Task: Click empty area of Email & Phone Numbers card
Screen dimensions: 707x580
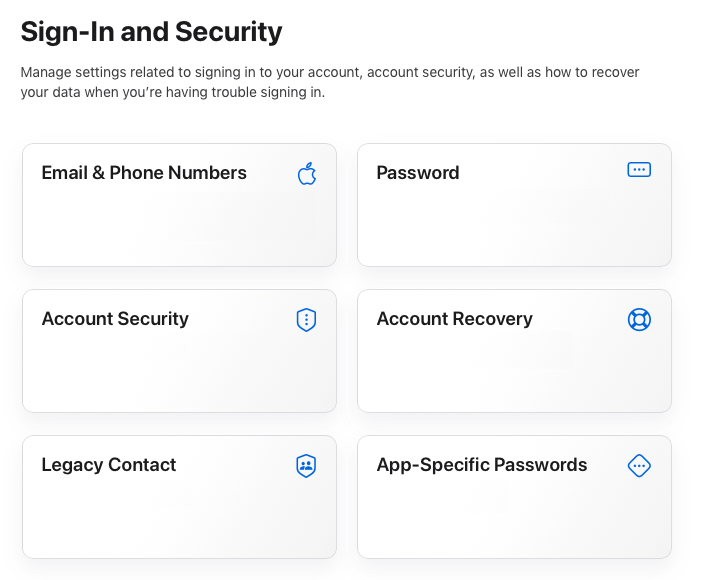Action: [178, 228]
